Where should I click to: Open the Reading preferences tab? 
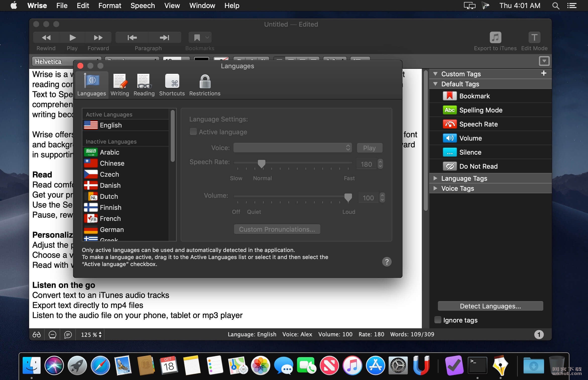144,85
